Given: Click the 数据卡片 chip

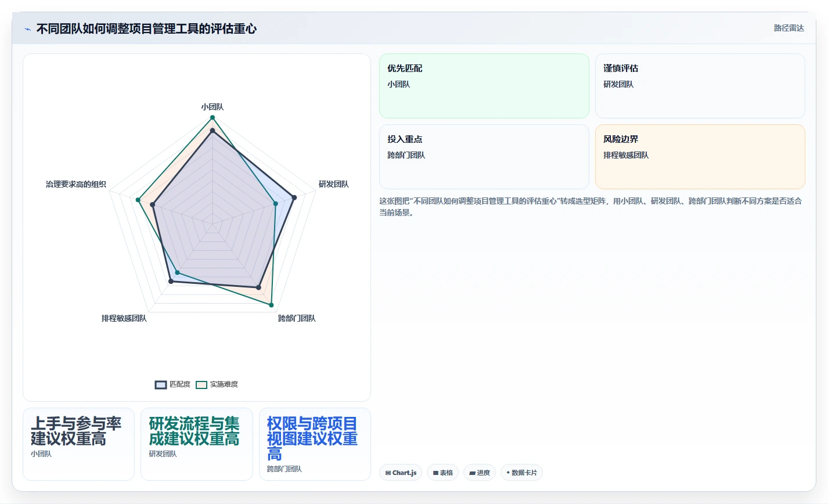Looking at the screenshot, I should tap(521, 473).
